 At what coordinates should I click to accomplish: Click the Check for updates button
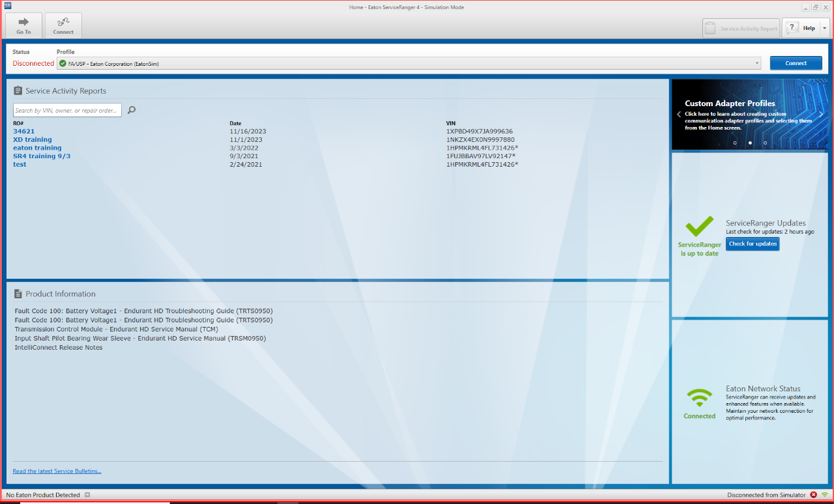(x=753, y=244)
